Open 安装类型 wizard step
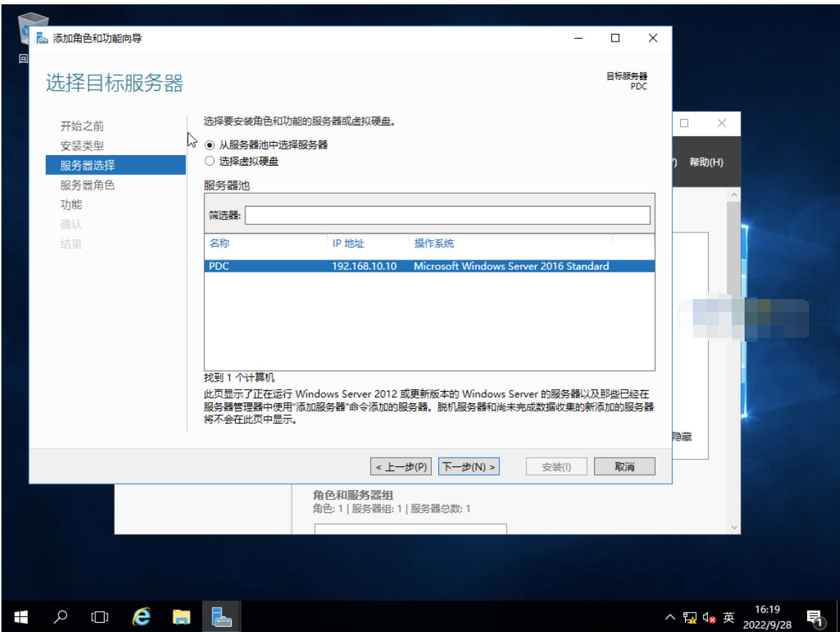The image size is (840, 632). pos(82,146)
